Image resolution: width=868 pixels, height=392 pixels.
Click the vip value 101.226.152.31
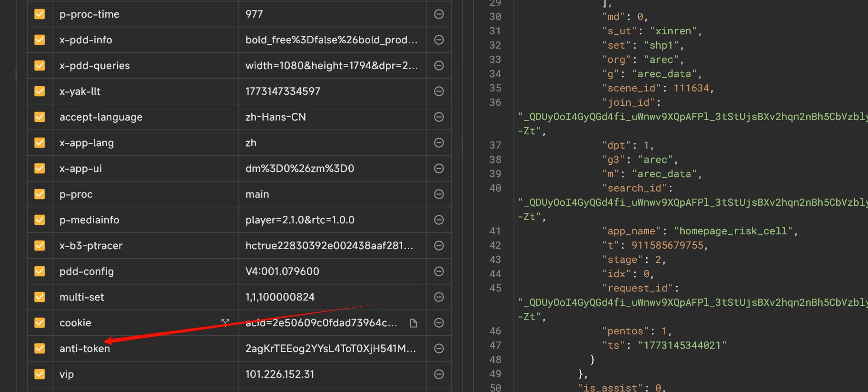click(x=280, y=374)
